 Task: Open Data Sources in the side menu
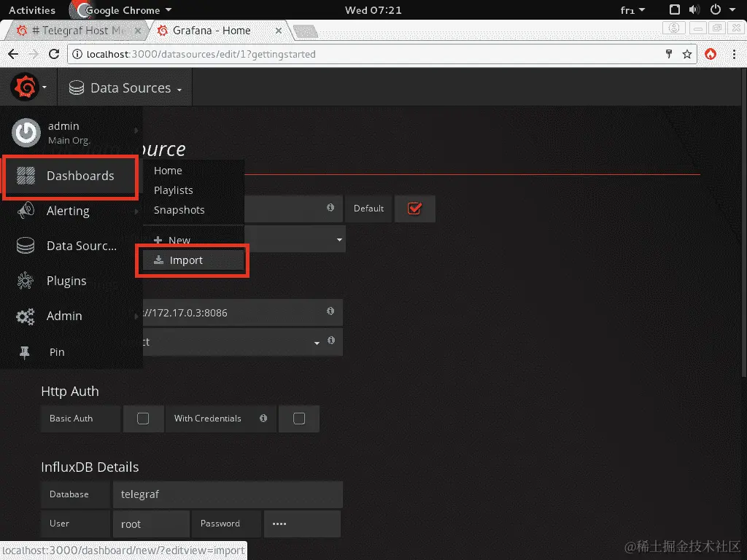(71, 246)
